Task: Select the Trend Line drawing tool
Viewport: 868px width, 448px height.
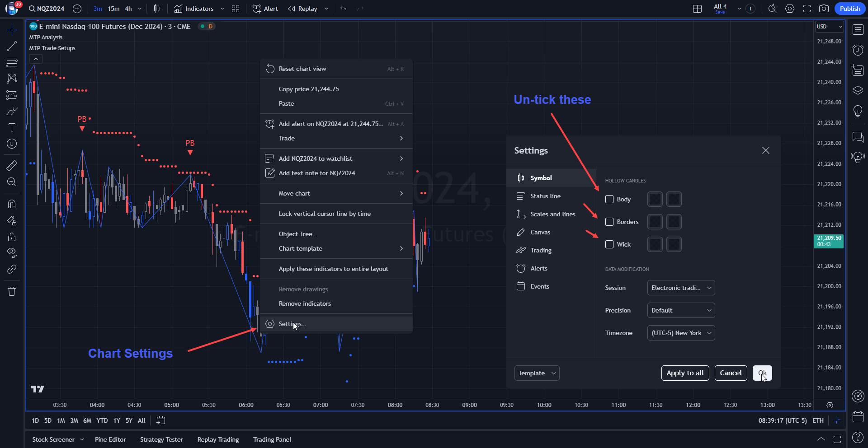Action: [x=12, y=46]
